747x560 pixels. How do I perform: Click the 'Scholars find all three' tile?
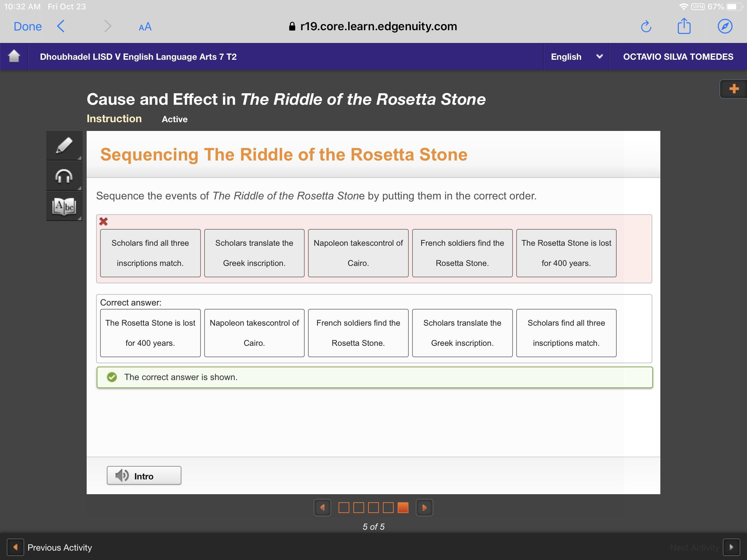point(150,253)
